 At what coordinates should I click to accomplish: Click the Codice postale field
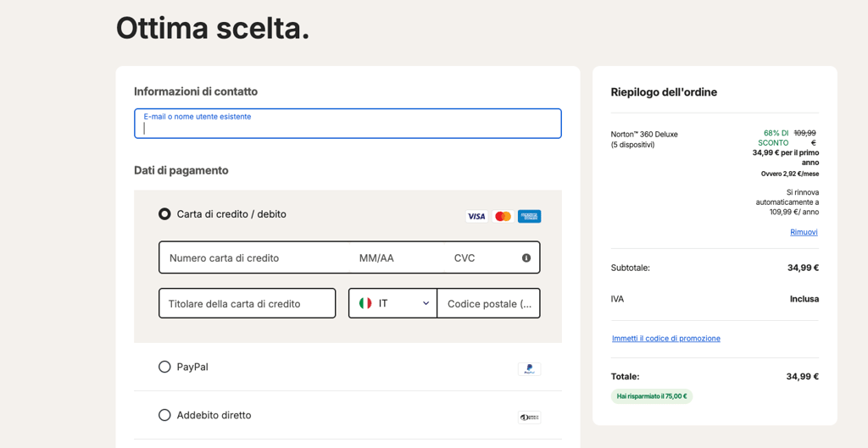pyautogui.click(x=489, y=303)
